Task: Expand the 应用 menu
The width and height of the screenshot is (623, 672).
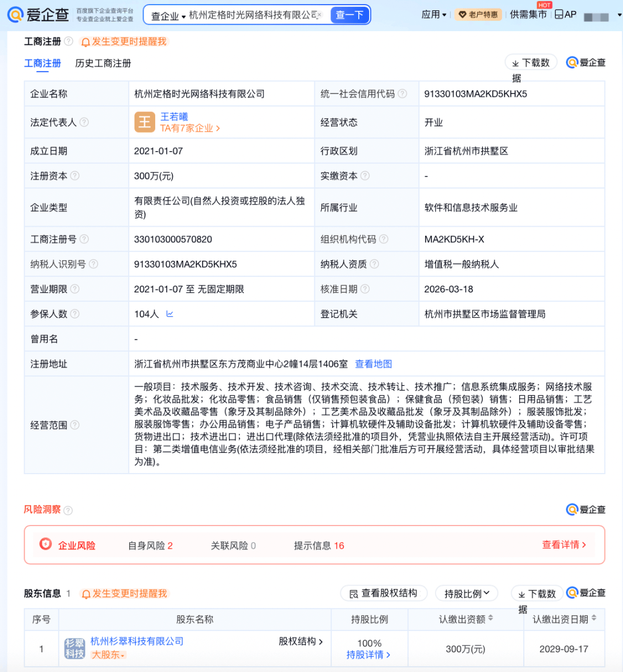Action: (x=434, y=14)
